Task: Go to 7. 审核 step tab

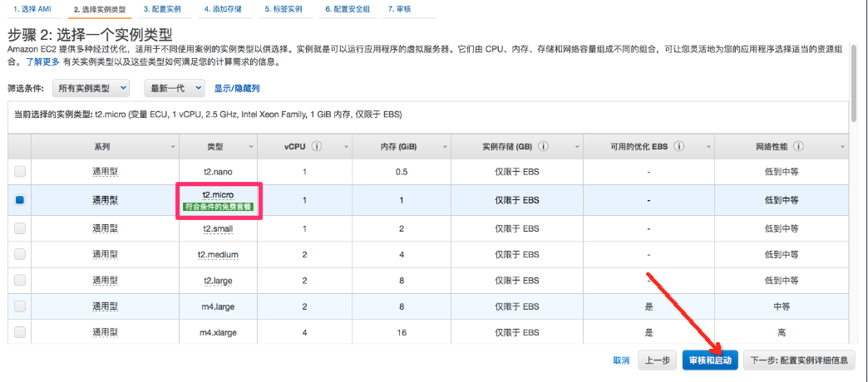Action: (400, 9)
